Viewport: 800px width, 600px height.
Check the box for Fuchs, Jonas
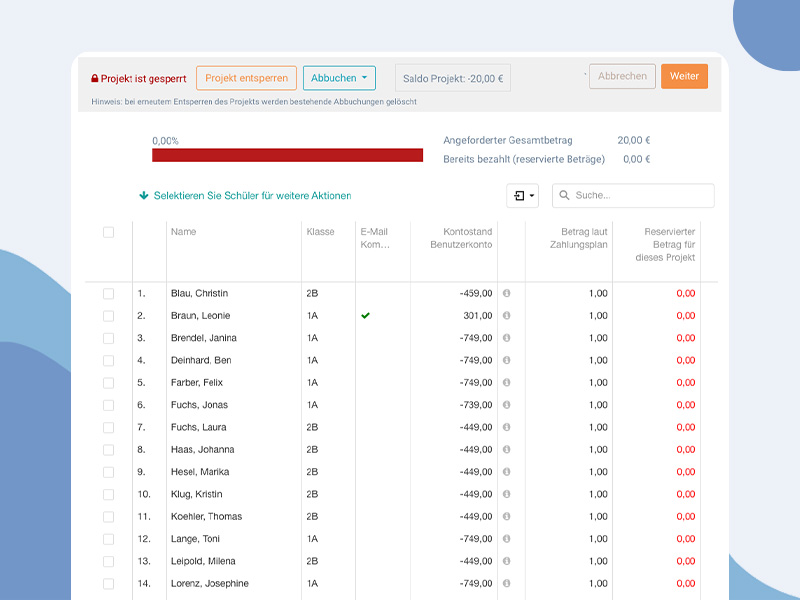click(x=108, y=405)
